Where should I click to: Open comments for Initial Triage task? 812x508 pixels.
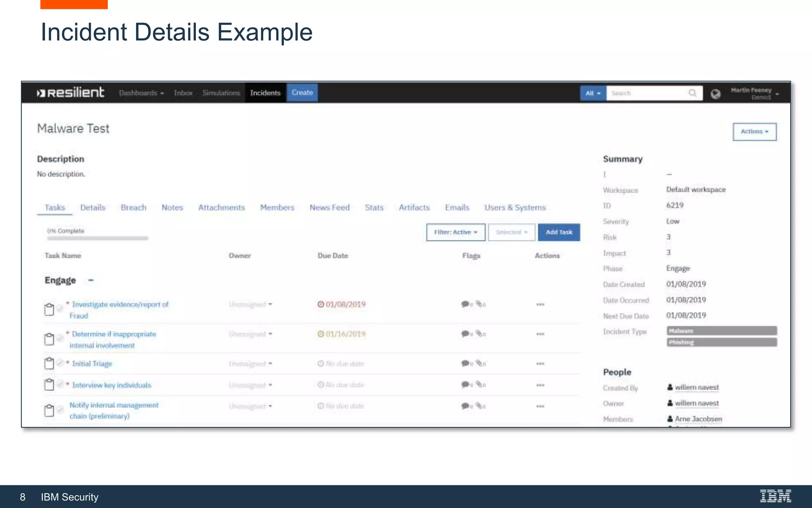click(467, 364)
